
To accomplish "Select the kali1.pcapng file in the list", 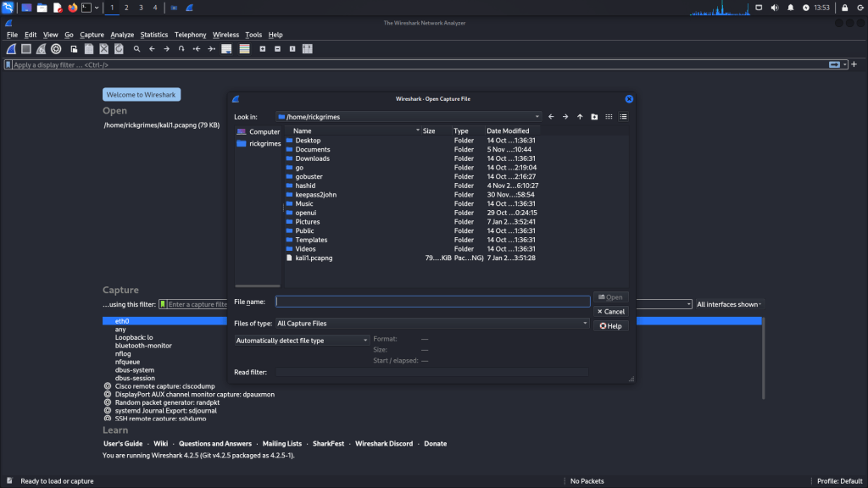I will click(x=313, y=258).
